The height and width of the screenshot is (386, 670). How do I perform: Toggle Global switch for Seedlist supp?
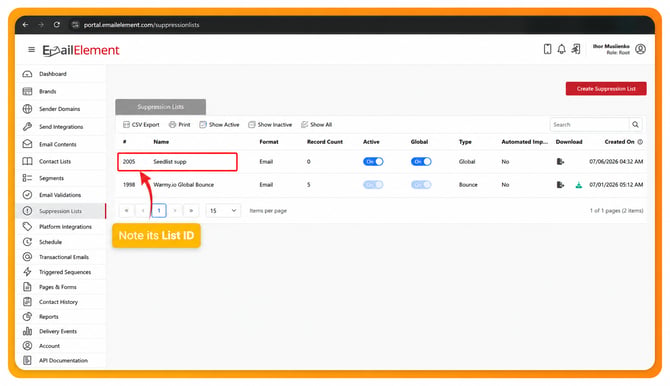421,162
